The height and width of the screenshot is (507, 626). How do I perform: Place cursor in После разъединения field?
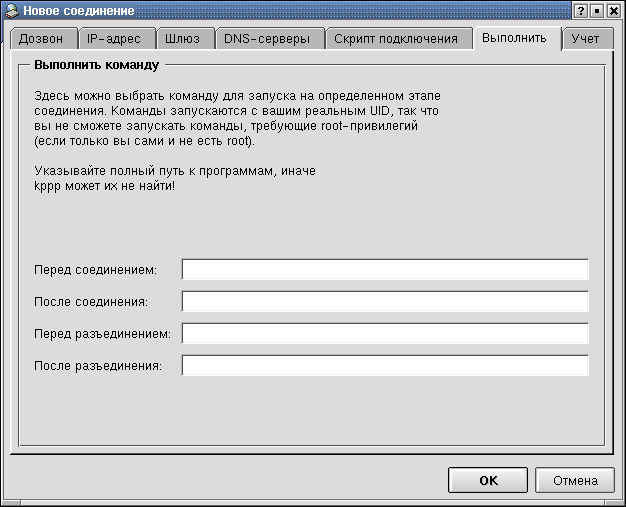tap(385, 366)
